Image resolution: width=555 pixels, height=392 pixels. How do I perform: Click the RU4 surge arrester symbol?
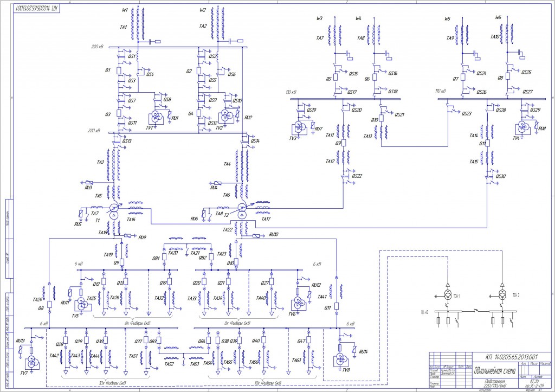point(217,183)
